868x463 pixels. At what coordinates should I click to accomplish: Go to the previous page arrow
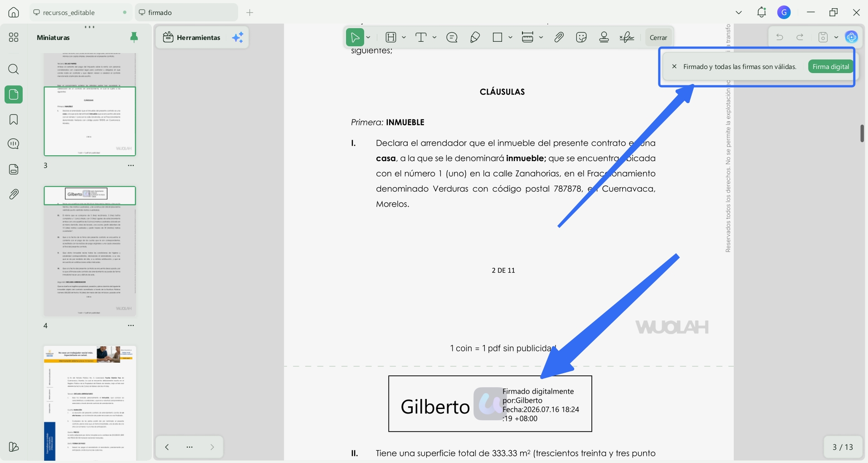coord(167,447)
